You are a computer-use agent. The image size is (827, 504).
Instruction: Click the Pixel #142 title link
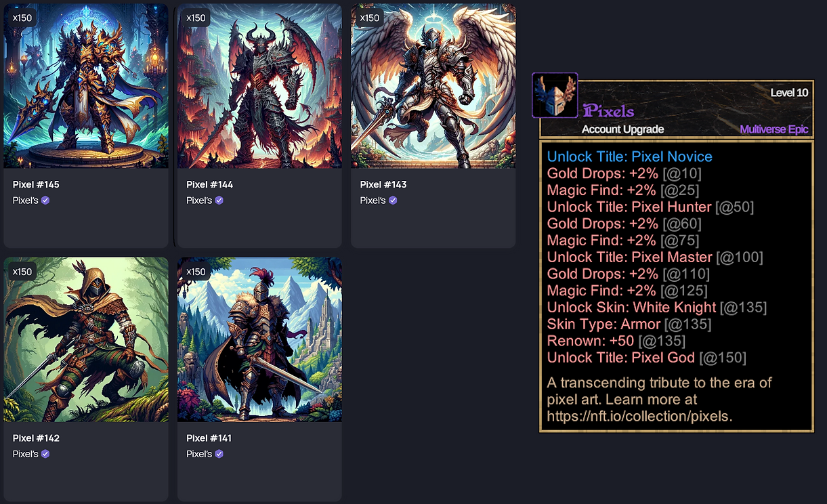[x=36, y=438]
